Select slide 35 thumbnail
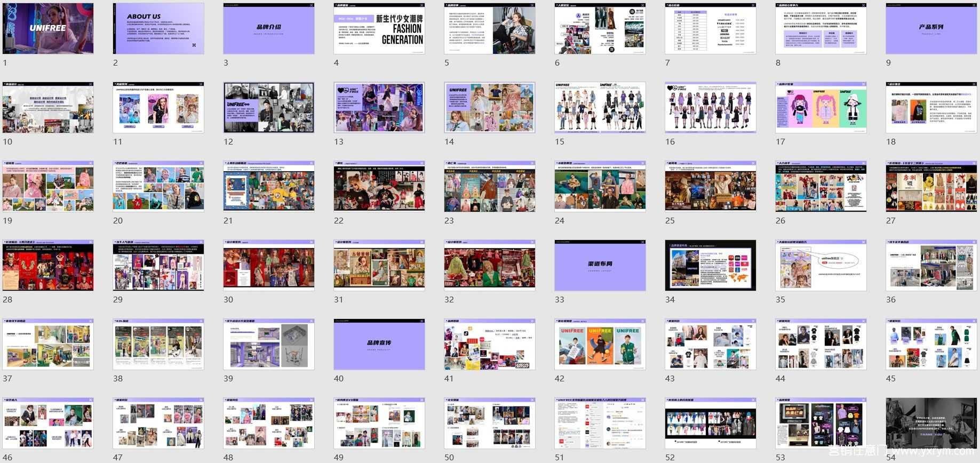980x463 pixels. click(x=821, y=265)
